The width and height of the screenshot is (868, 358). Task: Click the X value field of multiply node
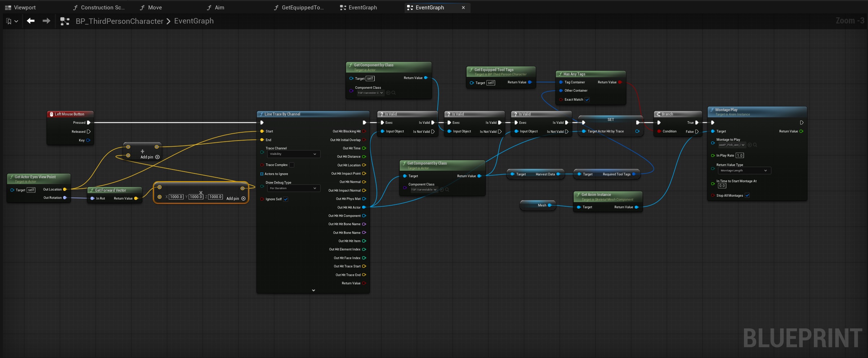[x=176, y=197]
